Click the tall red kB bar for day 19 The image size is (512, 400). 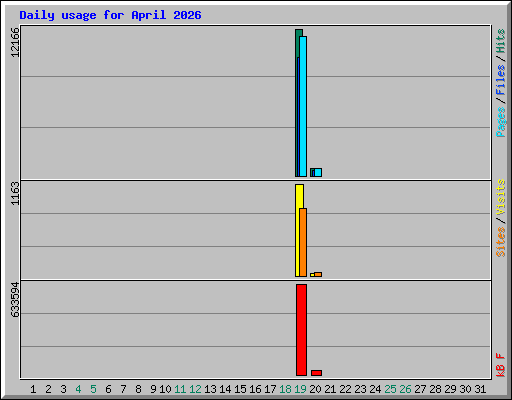[301, 330]
